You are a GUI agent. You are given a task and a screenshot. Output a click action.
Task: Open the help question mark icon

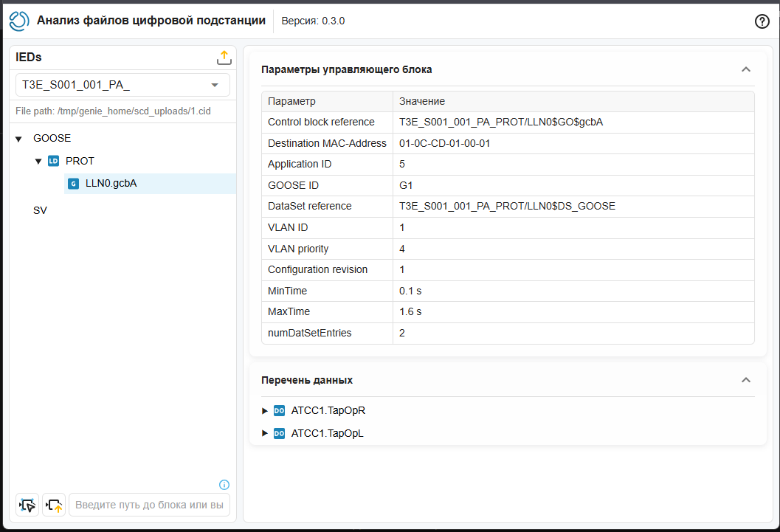(x=762, y=21)
